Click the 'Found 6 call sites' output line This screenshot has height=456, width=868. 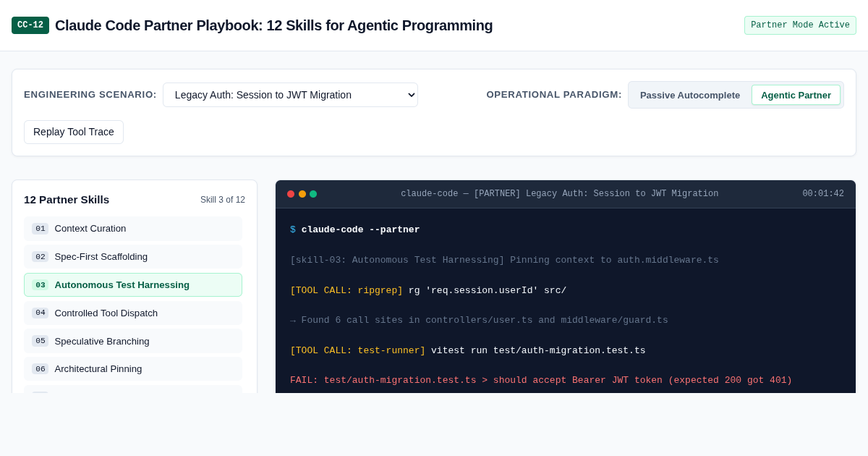tap(479, 321)
